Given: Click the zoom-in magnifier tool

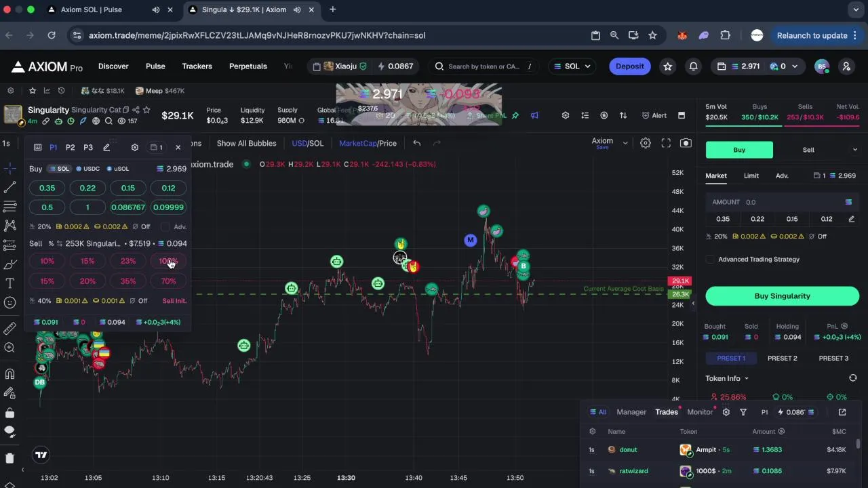Looking at the screenshot, I should click(x=9, y=348).
